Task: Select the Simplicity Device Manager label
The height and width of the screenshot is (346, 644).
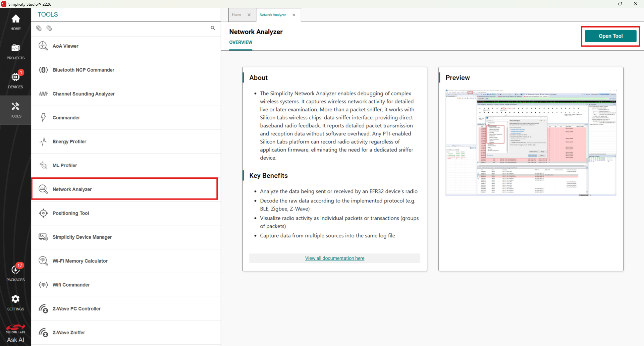Action: tap(82, 237)
